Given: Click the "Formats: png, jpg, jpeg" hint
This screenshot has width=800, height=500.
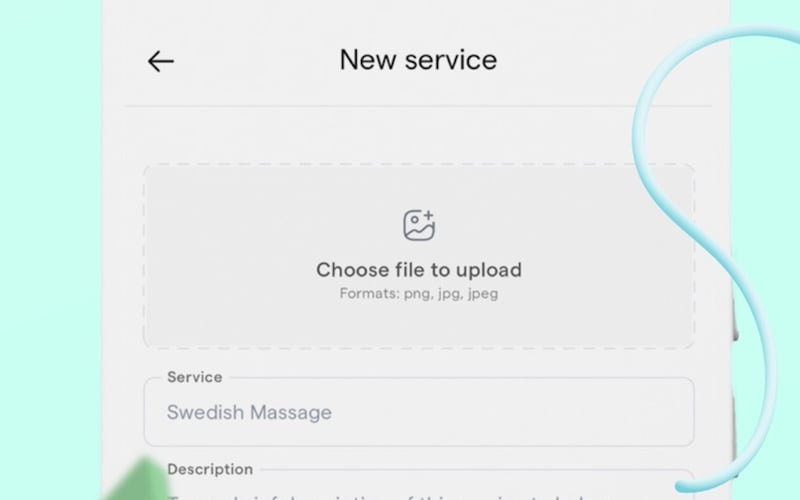Looking at the screenshot, I should [419, 294].
